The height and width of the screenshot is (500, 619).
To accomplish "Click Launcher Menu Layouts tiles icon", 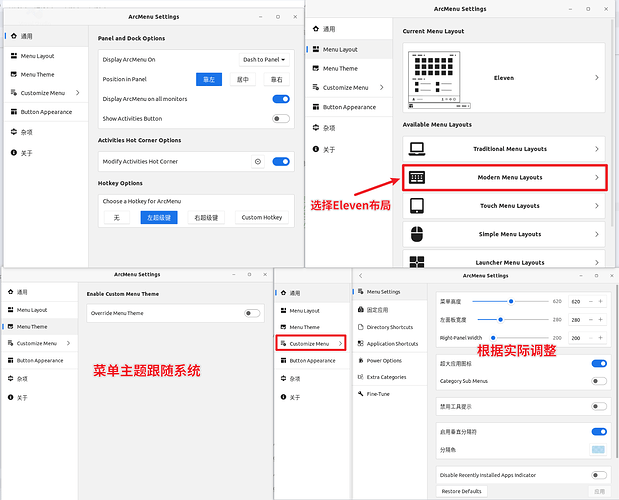I will point(417,262).
